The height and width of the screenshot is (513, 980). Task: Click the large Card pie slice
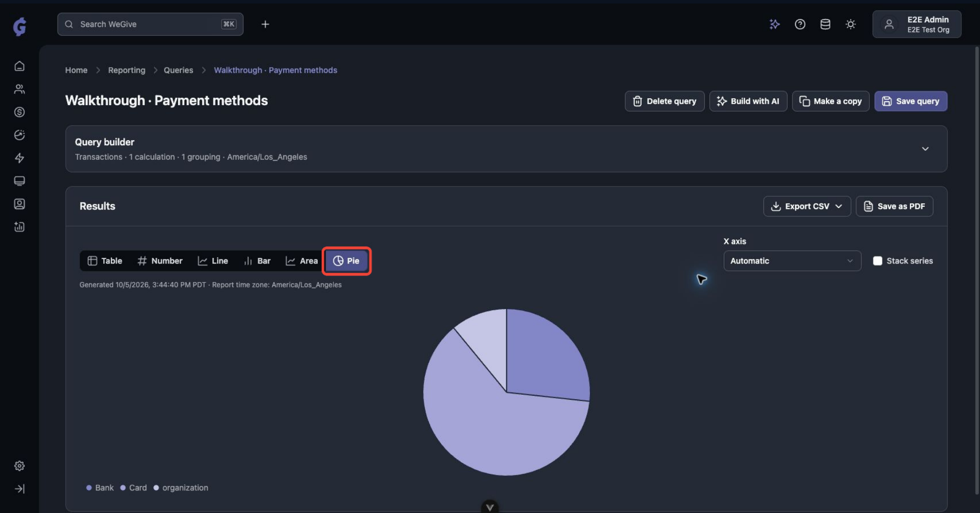[x=496, y=426]
